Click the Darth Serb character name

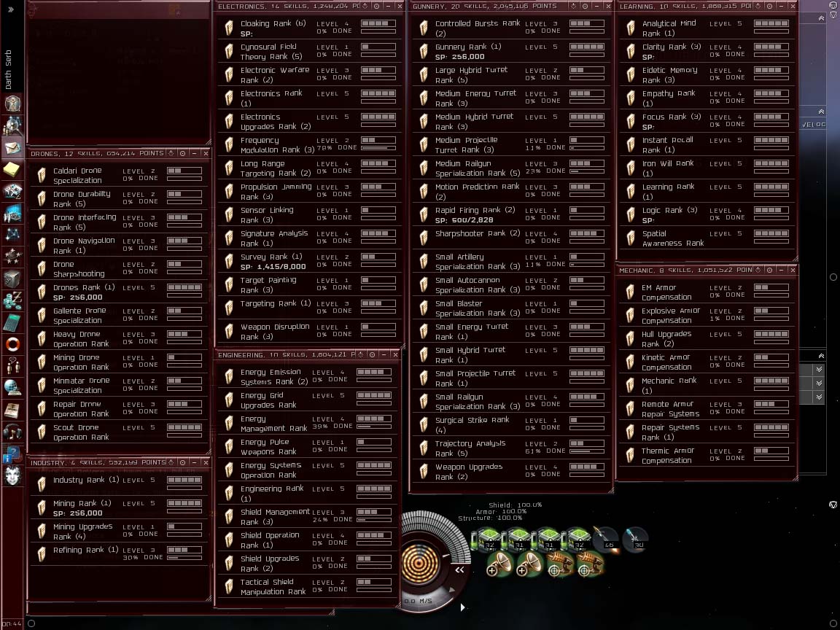(x=8, y=70)
